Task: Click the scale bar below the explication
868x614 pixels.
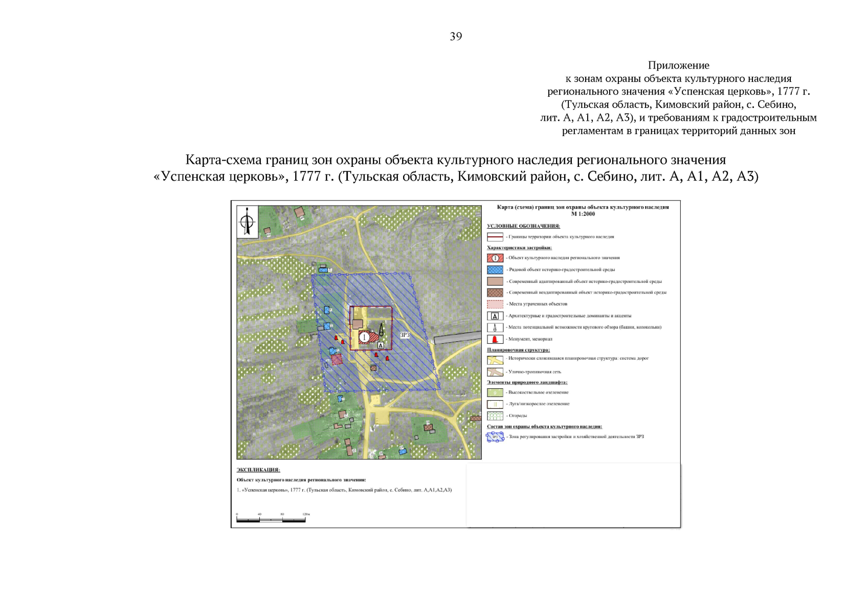Action: point(271,520)
